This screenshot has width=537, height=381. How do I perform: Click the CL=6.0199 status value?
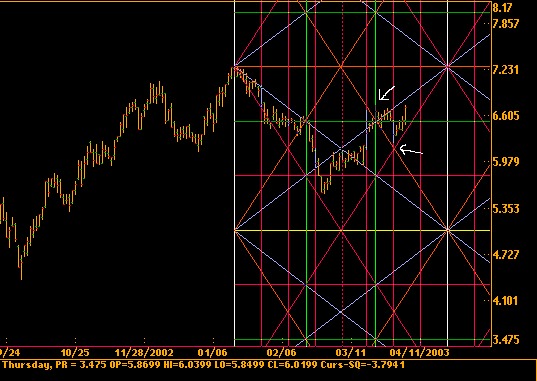point(292,365)
